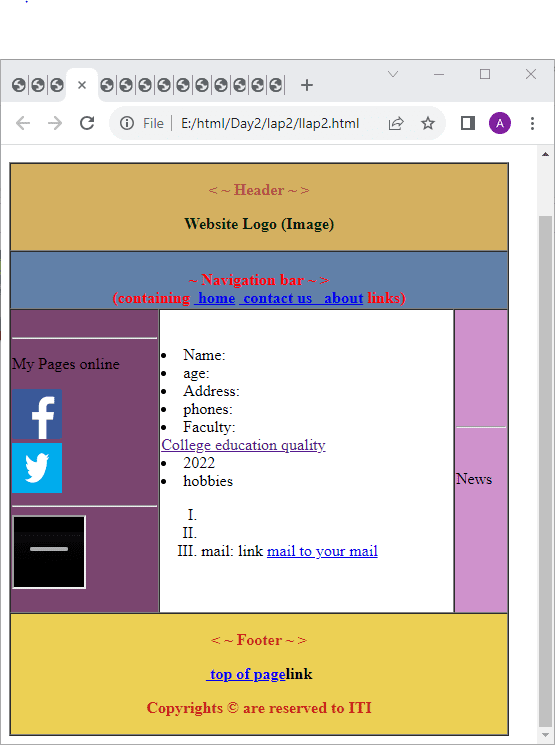View site information icon beside File
555x745 pixels.
[x=126, y=124]
